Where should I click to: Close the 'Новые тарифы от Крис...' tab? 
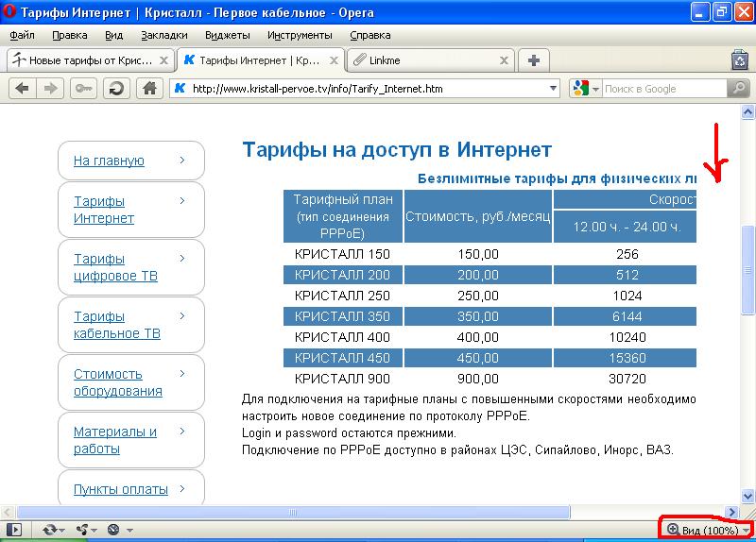coord(163,60)
